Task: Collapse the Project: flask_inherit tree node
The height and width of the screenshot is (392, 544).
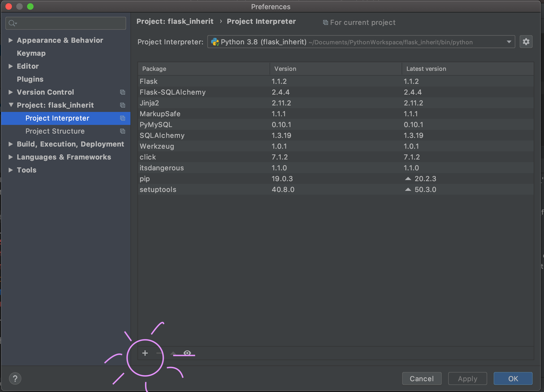Action: (11, 105)
